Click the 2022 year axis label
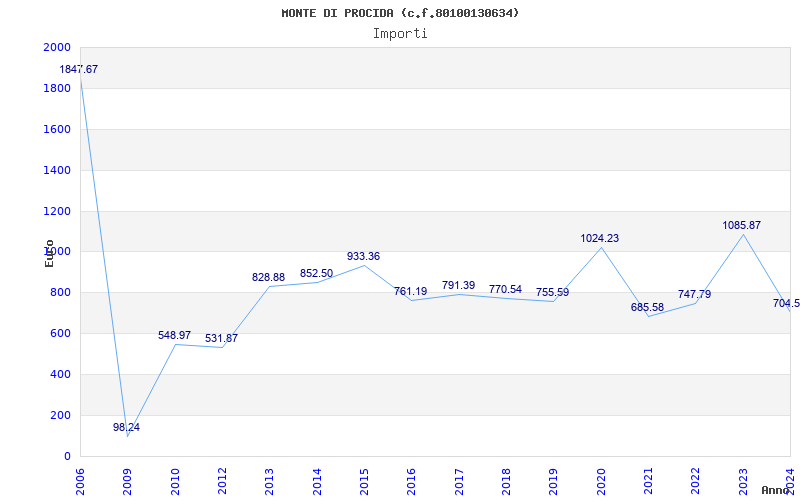Screen dimensions: 800x500 tap(695, 482)
